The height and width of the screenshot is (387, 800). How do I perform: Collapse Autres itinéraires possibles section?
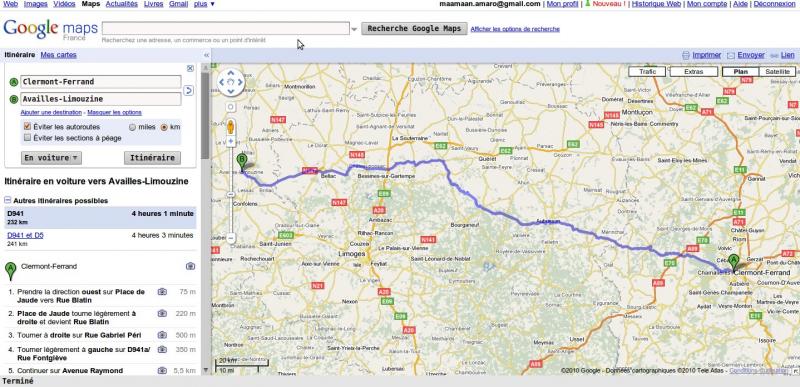coord(8,201)
